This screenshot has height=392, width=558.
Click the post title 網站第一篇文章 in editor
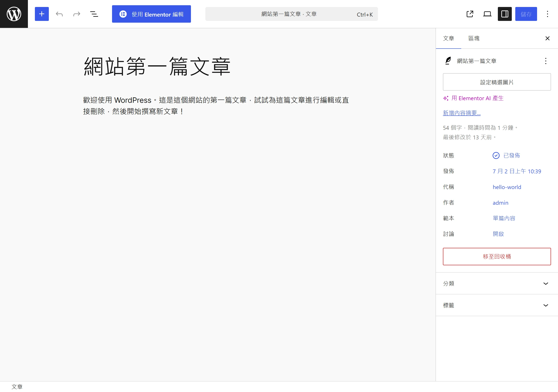[157, 66]
